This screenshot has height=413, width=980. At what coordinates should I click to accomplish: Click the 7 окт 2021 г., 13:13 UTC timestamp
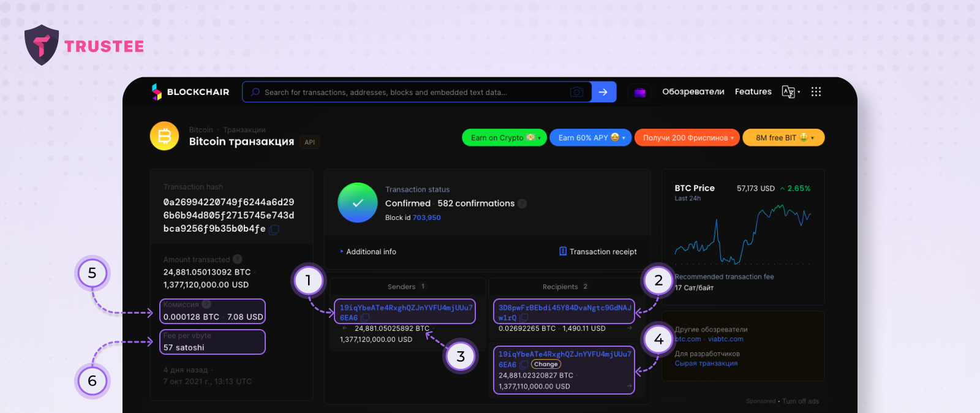click(x=208, y=381)
